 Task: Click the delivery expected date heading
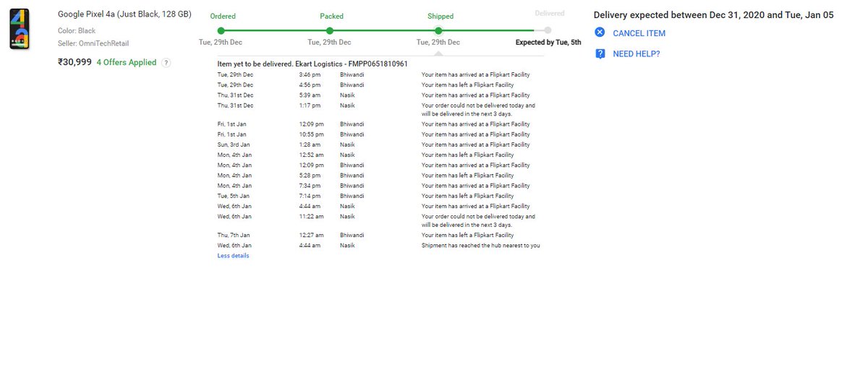714,15
